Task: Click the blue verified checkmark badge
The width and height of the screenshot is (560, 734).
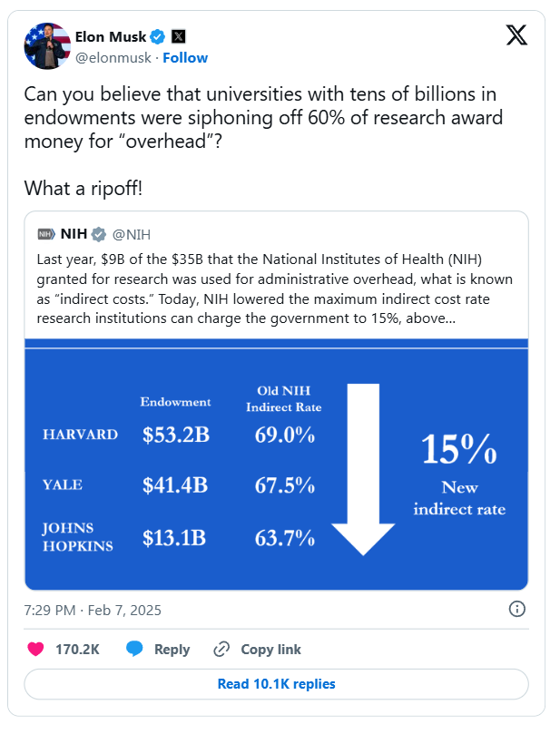Action: pos(158,36)
